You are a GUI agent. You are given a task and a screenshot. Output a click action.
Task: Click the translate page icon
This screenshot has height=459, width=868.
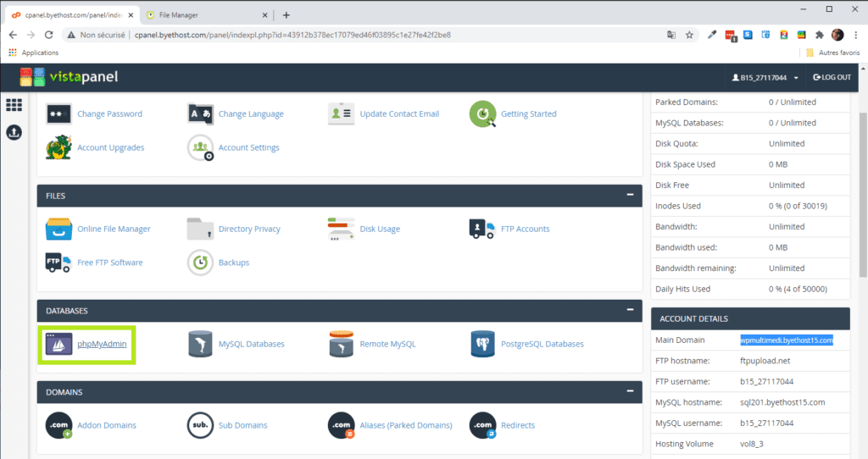(x=671, y=35)
